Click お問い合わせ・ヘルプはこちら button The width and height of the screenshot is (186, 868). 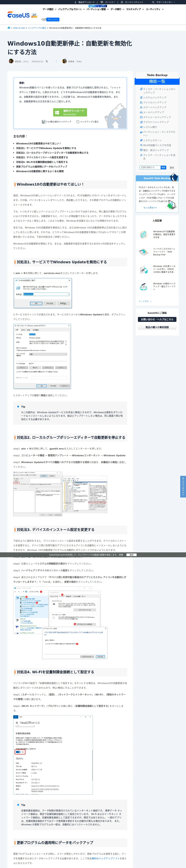pos(157,319)
